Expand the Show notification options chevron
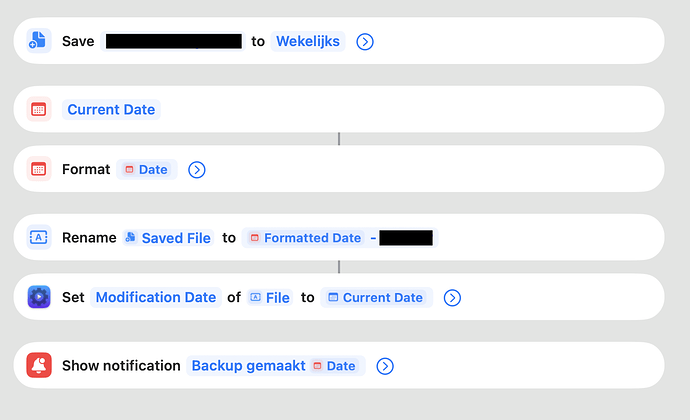The image size is (690, 420). point(386,365)
